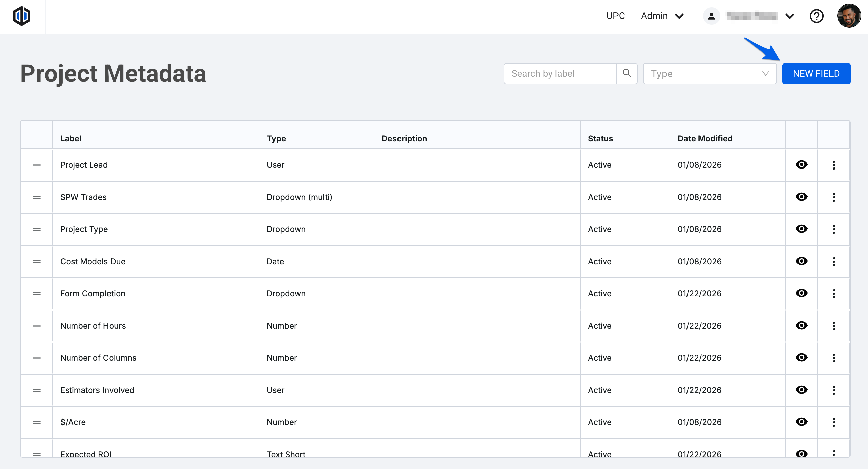Screen dimensions: 868x469
Task: Open the help question mark icon
Action: coord(816,16)
